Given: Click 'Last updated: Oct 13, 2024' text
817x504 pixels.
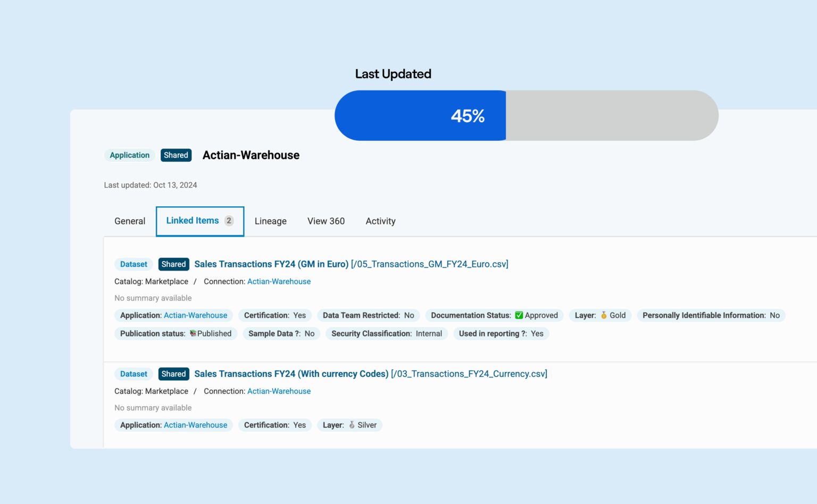Looking at the screenshot, I should click(x=151, y=185).
